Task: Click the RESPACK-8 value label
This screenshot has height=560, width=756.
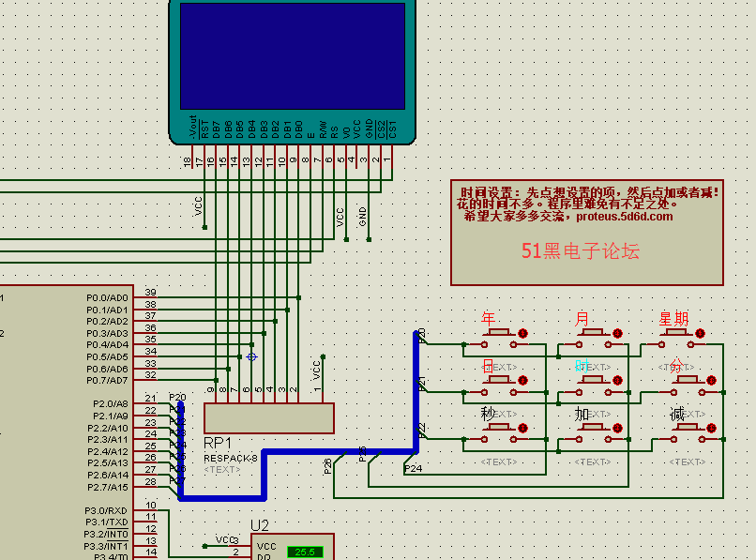Action: [231, 459]
